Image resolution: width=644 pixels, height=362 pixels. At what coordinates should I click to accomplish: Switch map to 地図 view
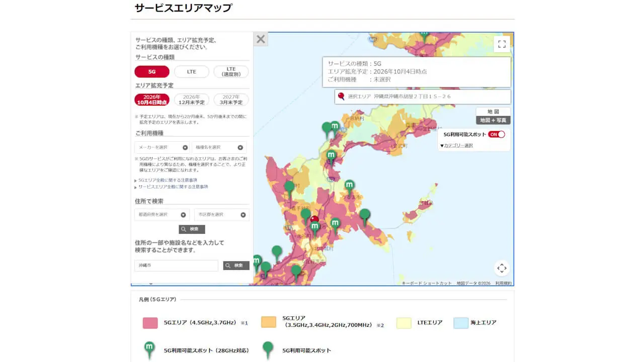coord(493,112)
